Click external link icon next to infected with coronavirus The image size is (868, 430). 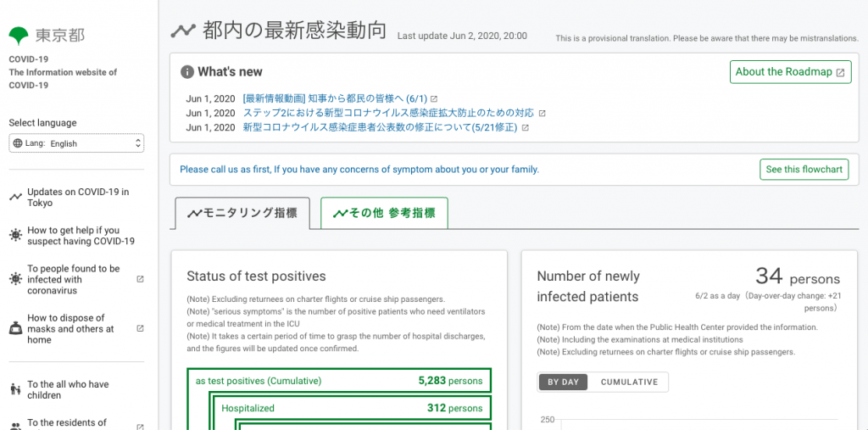tap(140, 279)
